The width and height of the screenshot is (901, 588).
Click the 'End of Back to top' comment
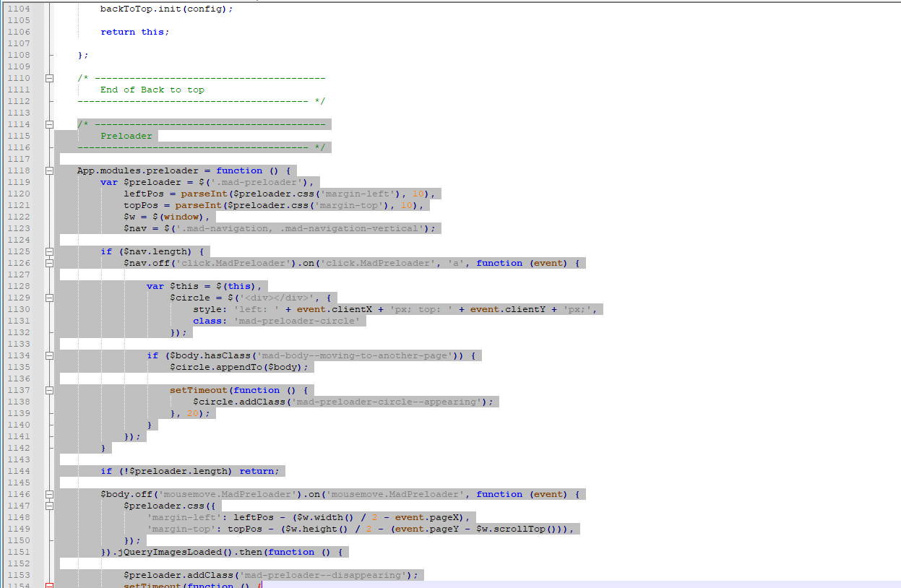pyautogui.click(x=152, y=90)
